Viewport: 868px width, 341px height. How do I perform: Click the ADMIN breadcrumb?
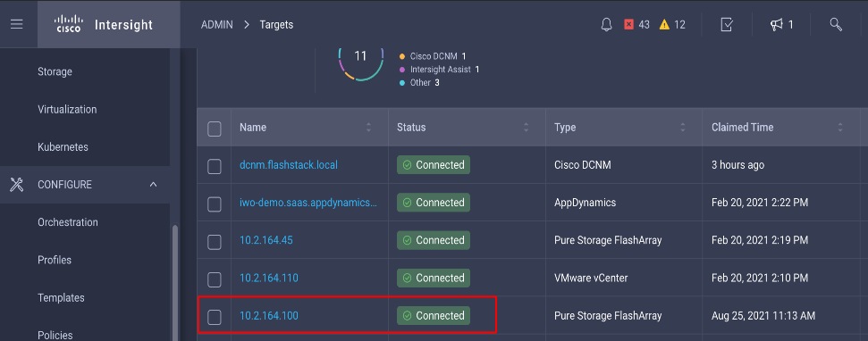[217, 25]
